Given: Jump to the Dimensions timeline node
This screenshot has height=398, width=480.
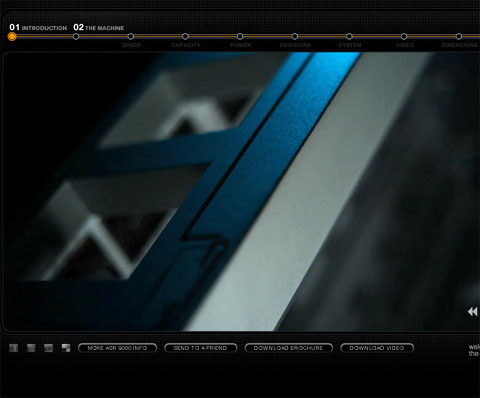Looking at the screenshot, I should (x=459, y=36).
